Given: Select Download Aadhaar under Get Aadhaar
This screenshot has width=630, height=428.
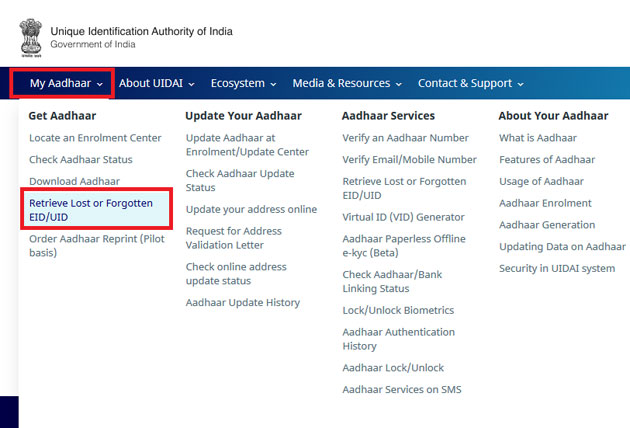Looking at the screenshot, I should pos(74,182).
